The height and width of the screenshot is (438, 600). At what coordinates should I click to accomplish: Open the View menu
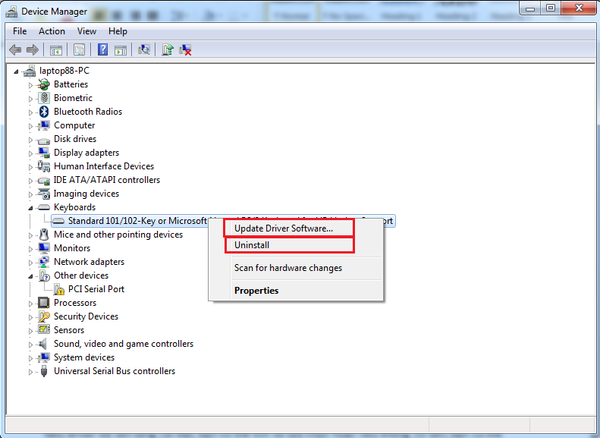tap(86, 31)
